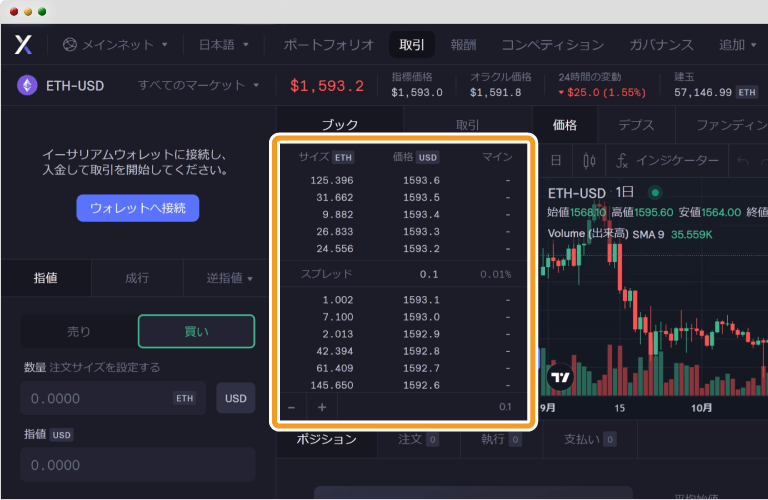Expand the 追加 menu
The width and height of the screenshot is (768, 500).
click(x=738, y=45)
